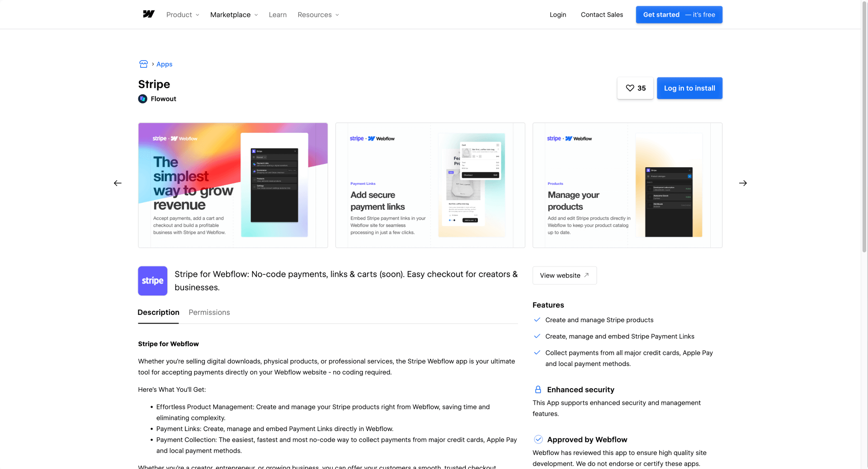Open the Marketplace home breadcrumb icon
868x469 pixels.
tap(143, 64)
